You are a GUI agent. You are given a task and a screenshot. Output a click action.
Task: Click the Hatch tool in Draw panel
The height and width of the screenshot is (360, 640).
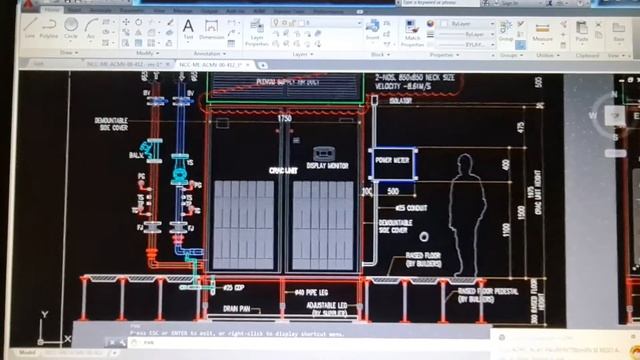coord(106,43)
